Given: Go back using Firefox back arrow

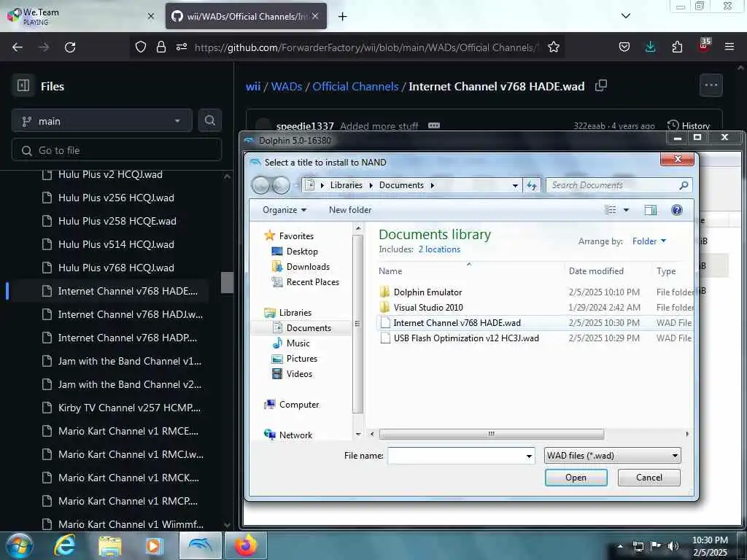Looking at the screenshot, I should click(x=18, y=47).
